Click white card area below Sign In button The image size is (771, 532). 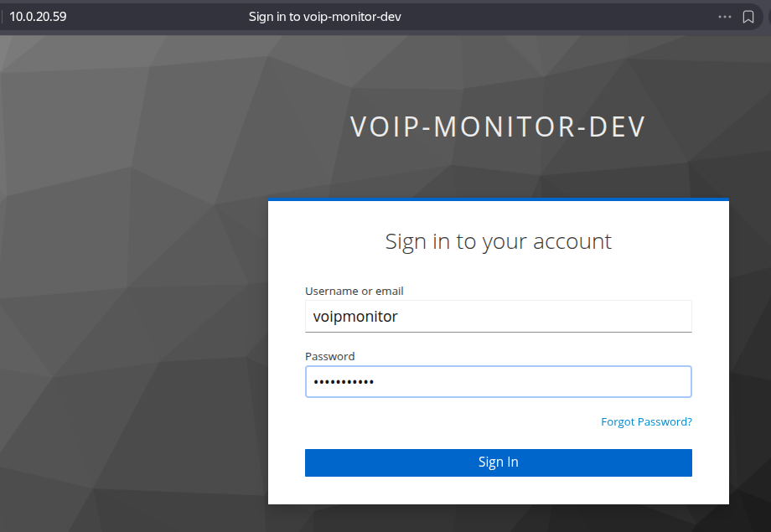(x=498, y=491)
